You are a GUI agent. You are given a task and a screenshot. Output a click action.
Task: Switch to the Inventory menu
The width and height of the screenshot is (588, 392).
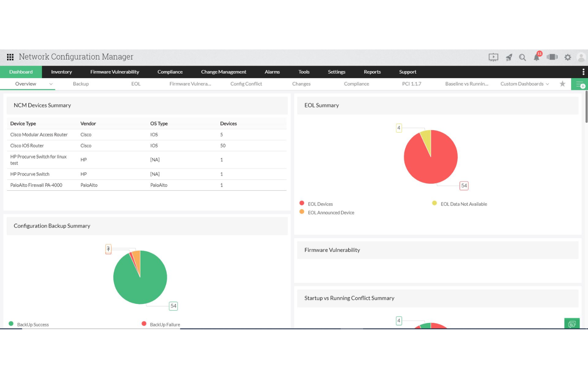(61, 72)
